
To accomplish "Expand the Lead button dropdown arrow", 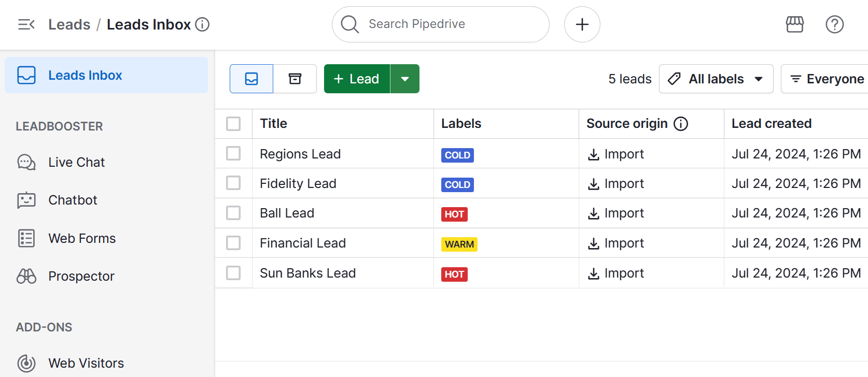I will [x=405, y=79].
